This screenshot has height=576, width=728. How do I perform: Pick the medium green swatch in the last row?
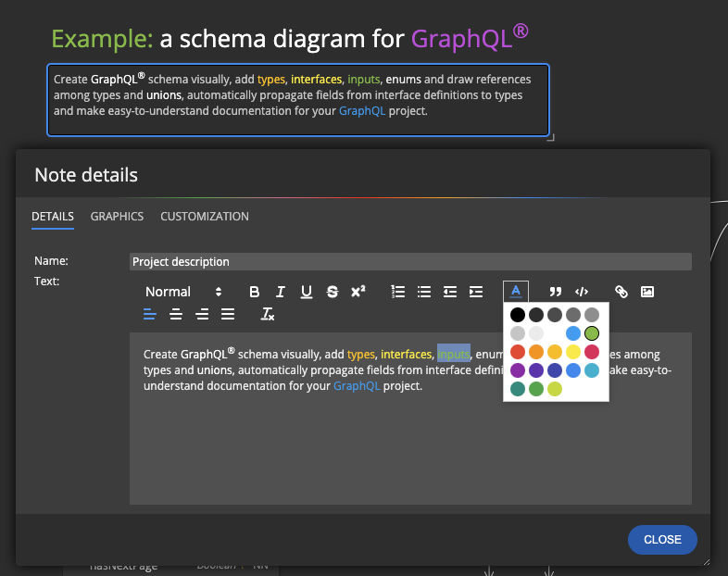536,389
